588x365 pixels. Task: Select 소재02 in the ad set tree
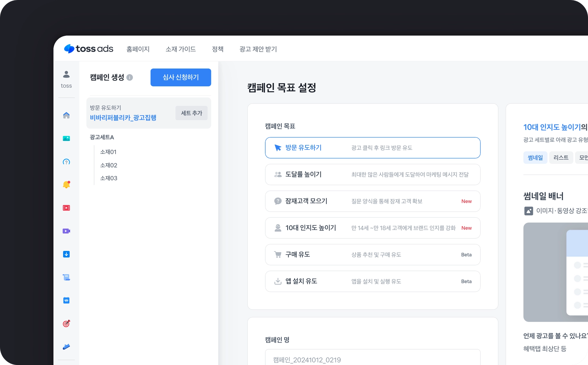(x=109, y=165)
